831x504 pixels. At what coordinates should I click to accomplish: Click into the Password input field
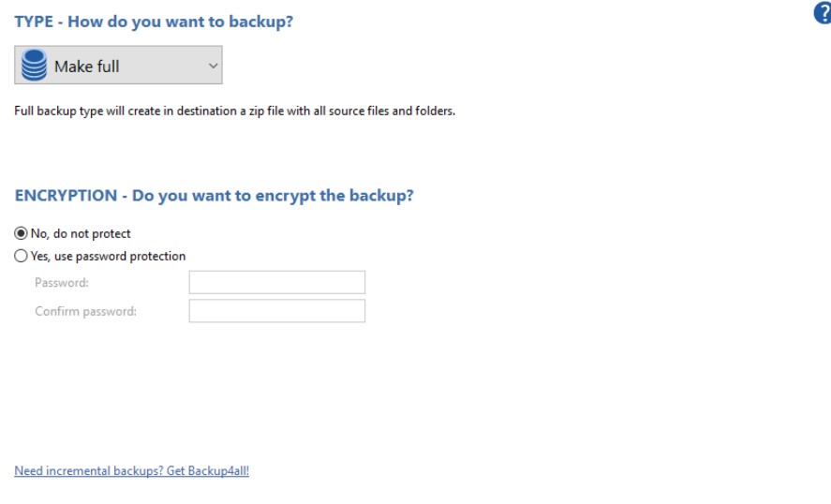click(x=276, y=283)
